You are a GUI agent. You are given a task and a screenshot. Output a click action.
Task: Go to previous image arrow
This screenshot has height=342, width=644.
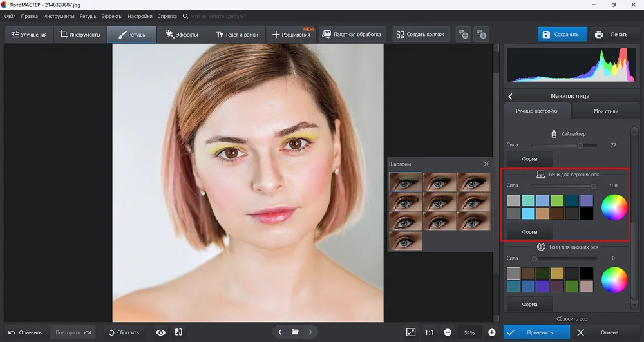(x=279, y=332)
